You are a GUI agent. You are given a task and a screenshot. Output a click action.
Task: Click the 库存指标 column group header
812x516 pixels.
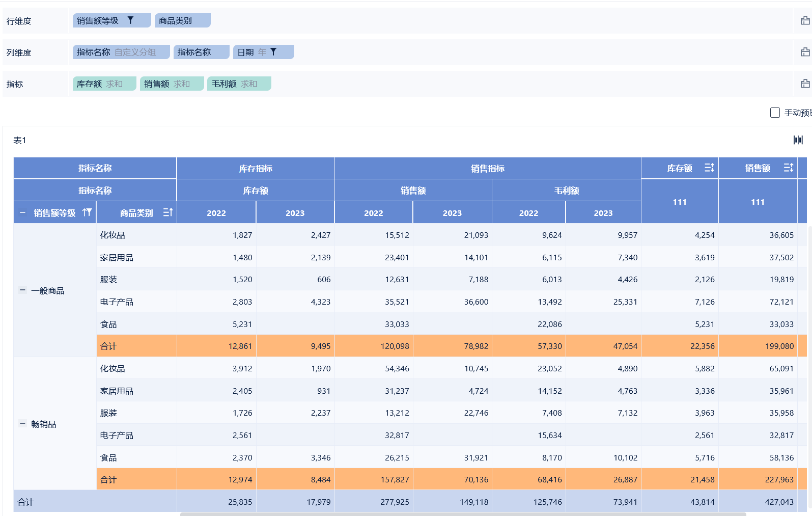click(x=256, y=168)
